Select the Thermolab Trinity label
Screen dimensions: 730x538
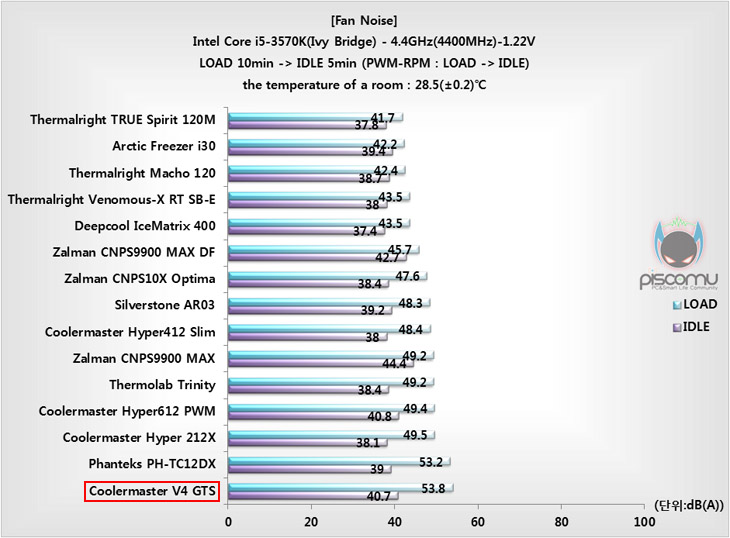coord(162,385)
